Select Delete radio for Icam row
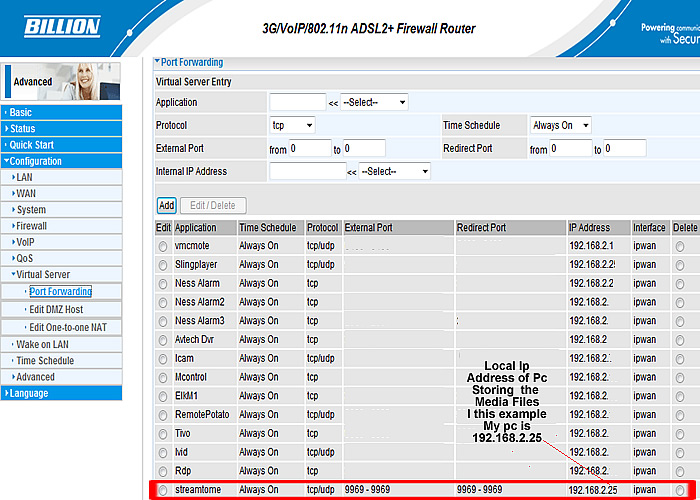Screen dimensions: 700x500 point(679,359)
